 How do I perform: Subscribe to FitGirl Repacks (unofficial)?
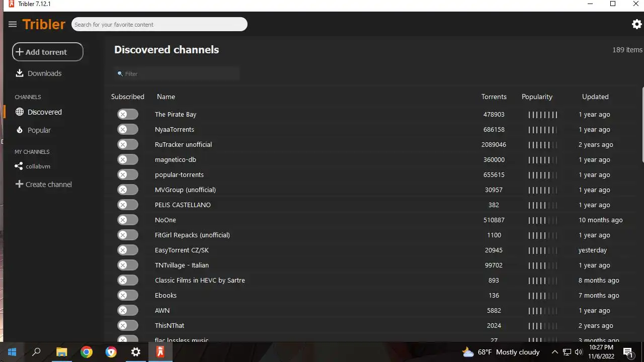pyautogui.click(x=128, y=235)
